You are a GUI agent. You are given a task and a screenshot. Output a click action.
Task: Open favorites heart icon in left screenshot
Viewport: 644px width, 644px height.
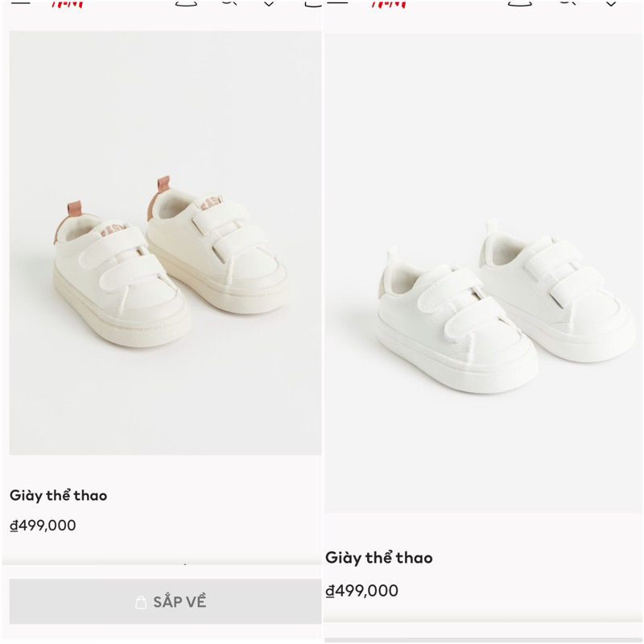point(270,2)
